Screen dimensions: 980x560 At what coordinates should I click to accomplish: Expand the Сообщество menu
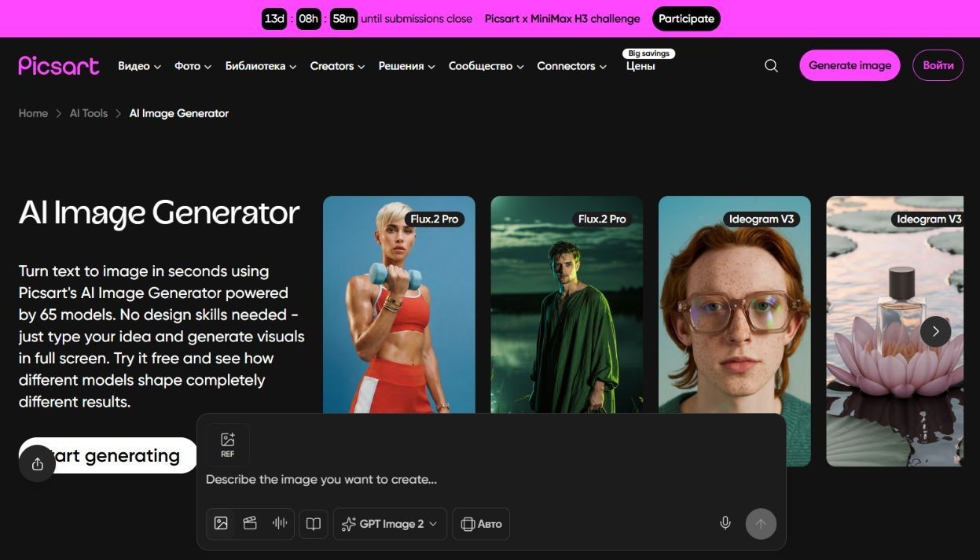(486, 66)
